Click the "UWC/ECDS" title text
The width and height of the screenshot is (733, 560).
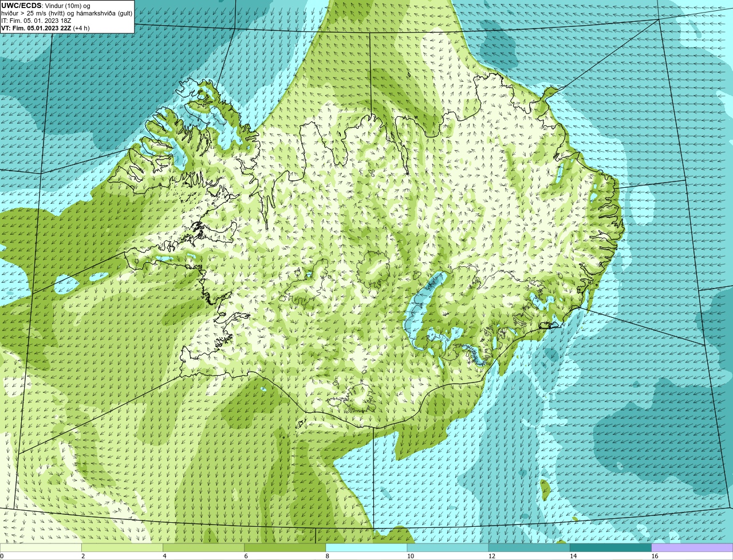[21, 6]
